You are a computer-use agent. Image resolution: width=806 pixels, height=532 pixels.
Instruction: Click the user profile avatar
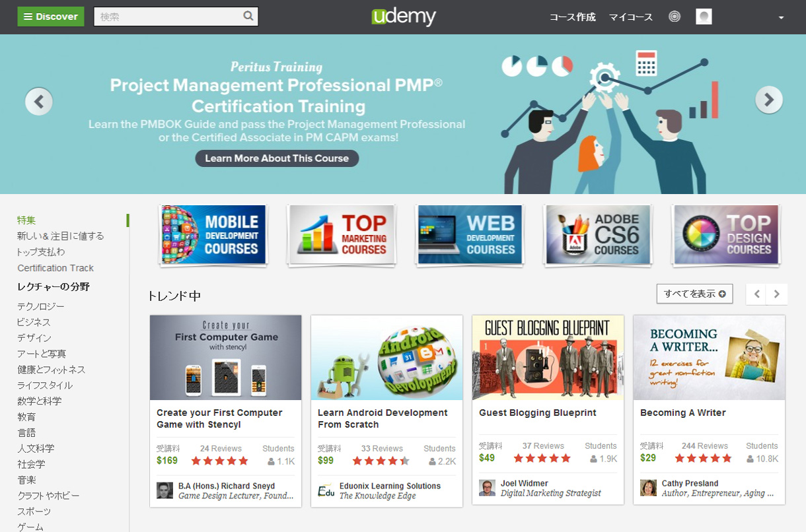[x=704, y=17]
